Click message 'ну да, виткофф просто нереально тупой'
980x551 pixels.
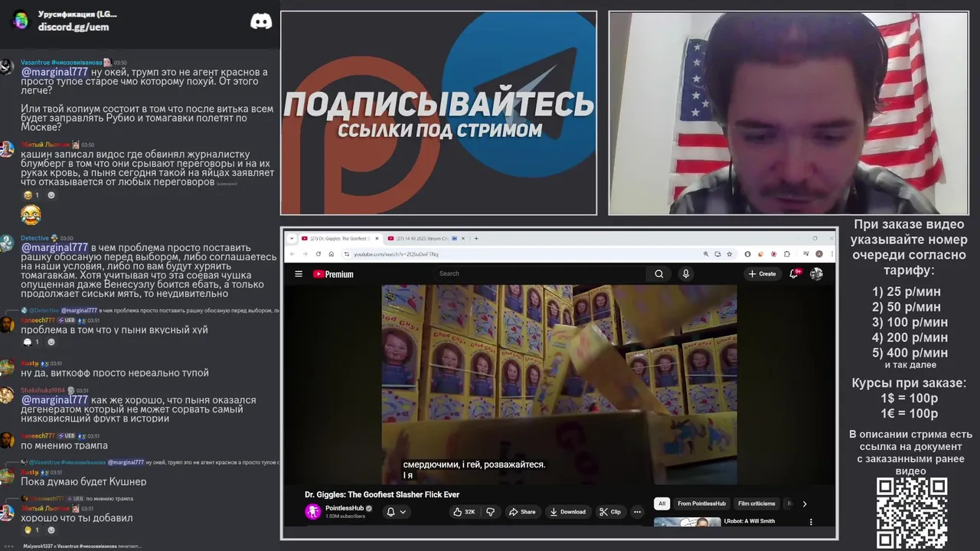(115, 373)
